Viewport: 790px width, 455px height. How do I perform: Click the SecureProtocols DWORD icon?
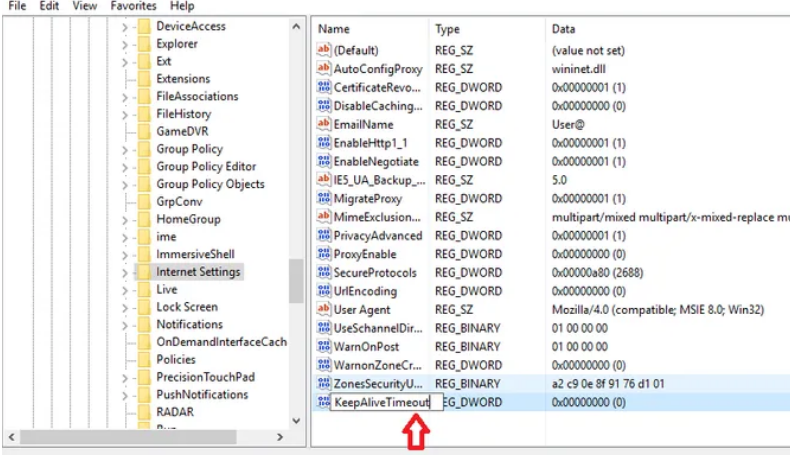click(323, 272)
